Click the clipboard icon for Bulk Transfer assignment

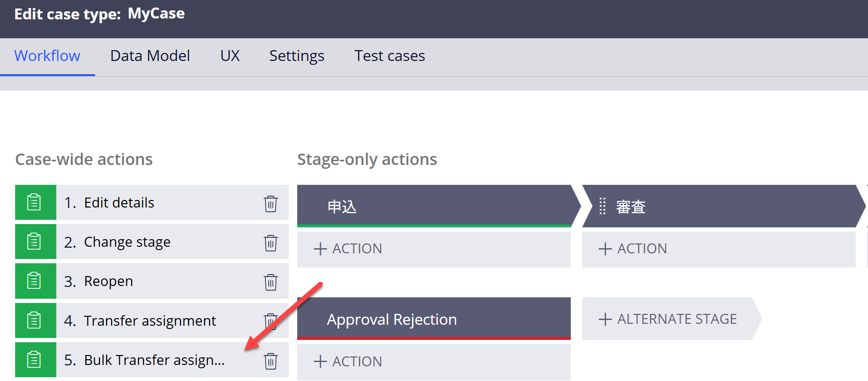point(35,359)
